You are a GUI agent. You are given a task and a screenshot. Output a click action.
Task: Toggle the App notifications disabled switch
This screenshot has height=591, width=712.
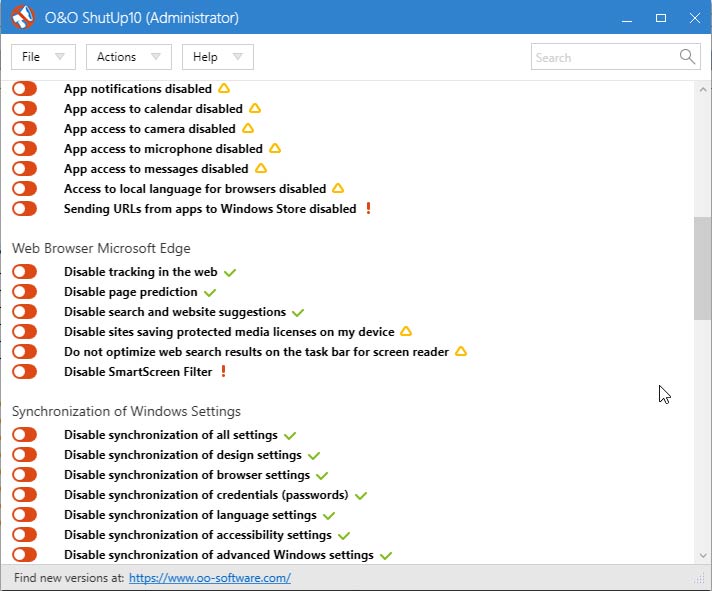(25, 89)
